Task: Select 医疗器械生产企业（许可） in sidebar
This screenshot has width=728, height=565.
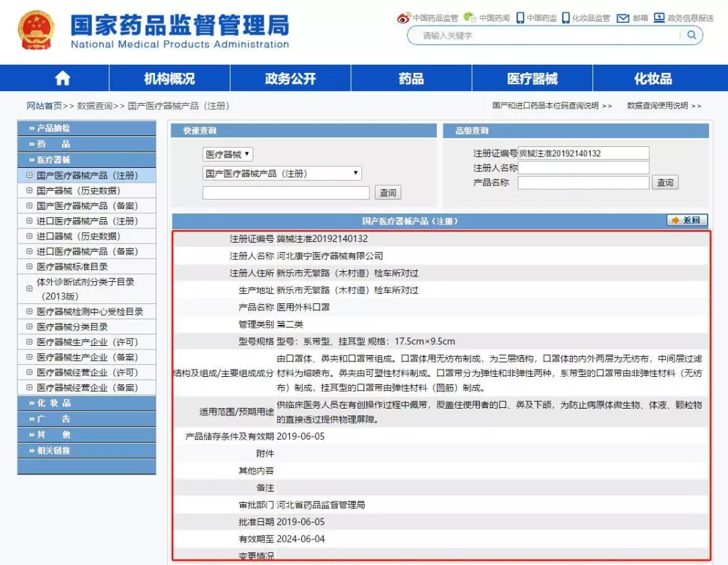Action: pos(87,342)
